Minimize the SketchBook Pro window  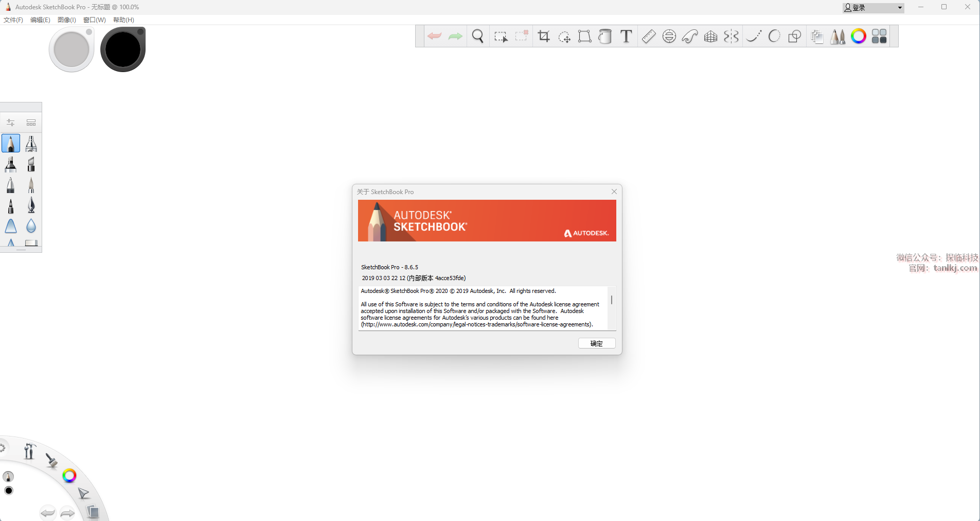coord(921,7)
